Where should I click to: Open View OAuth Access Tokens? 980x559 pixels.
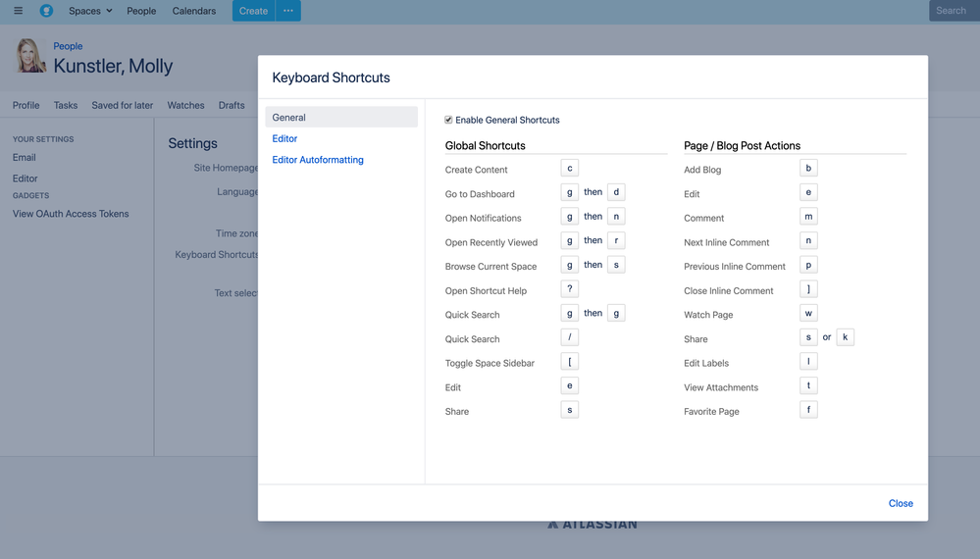tap(71, 214)
